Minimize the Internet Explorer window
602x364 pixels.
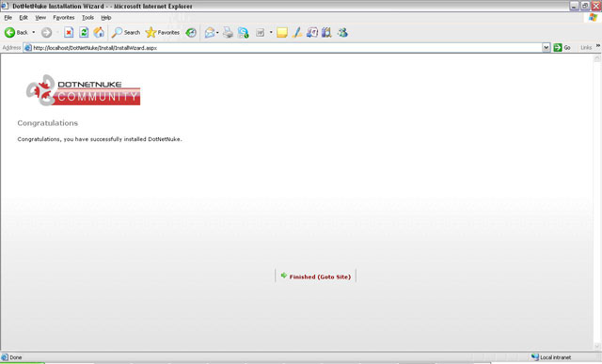click(574, 6)
